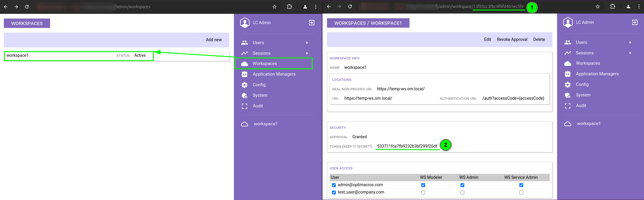Click the LC Admin avatar in workspace1 details window

point(568,22)
